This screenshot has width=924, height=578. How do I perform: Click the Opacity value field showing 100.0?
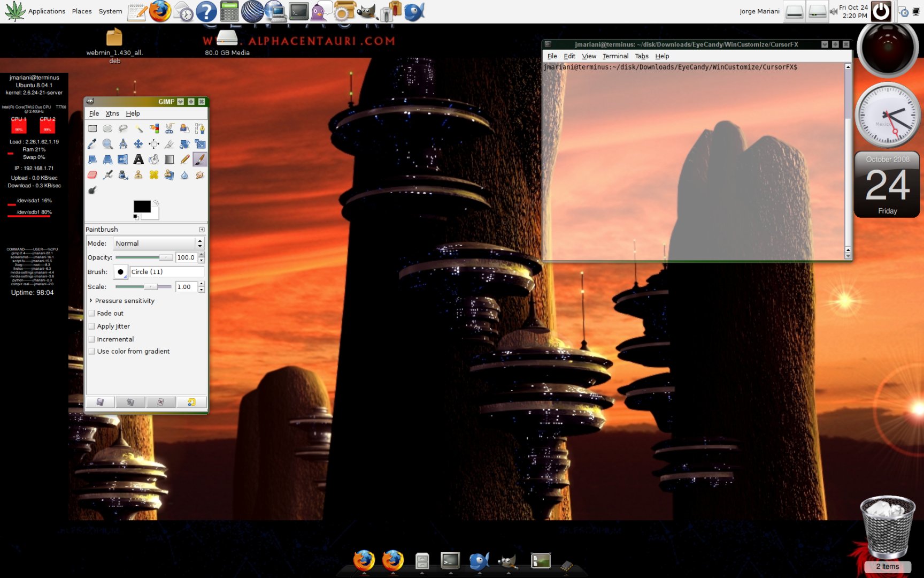[186, 257]
